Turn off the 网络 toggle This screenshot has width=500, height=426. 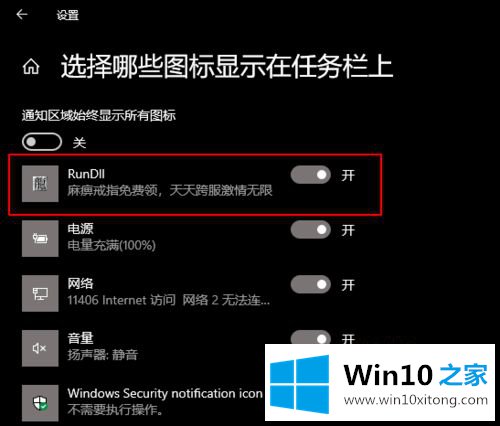point(310,285)
